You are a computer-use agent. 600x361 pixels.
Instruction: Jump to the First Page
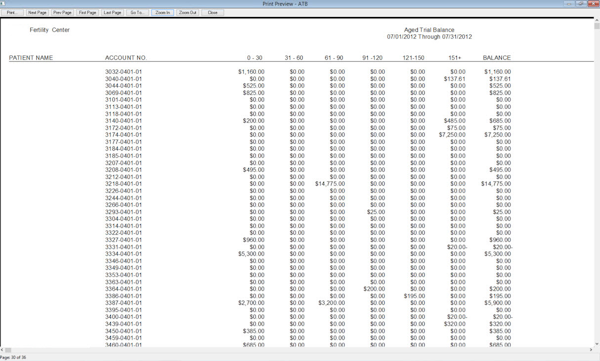point(87,13)
